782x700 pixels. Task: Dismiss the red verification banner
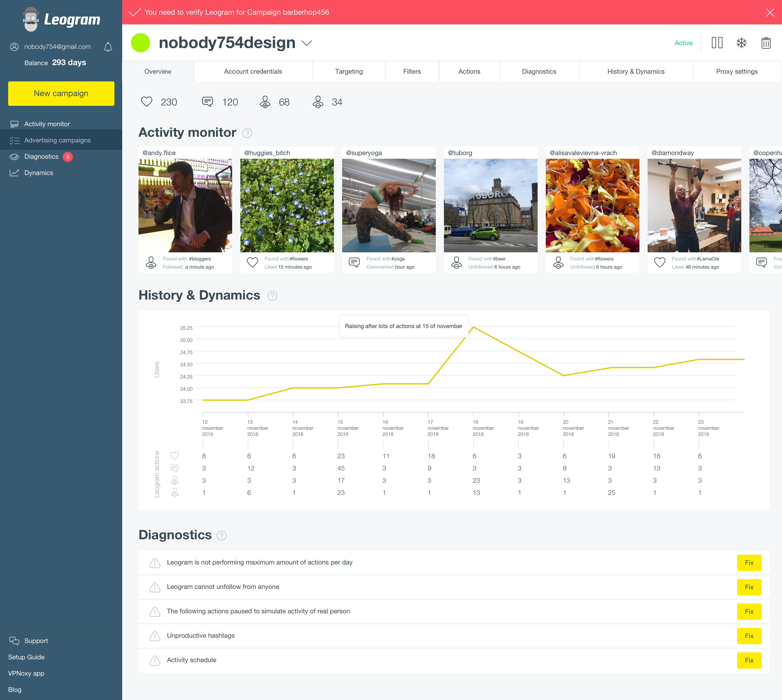point(770,12)
